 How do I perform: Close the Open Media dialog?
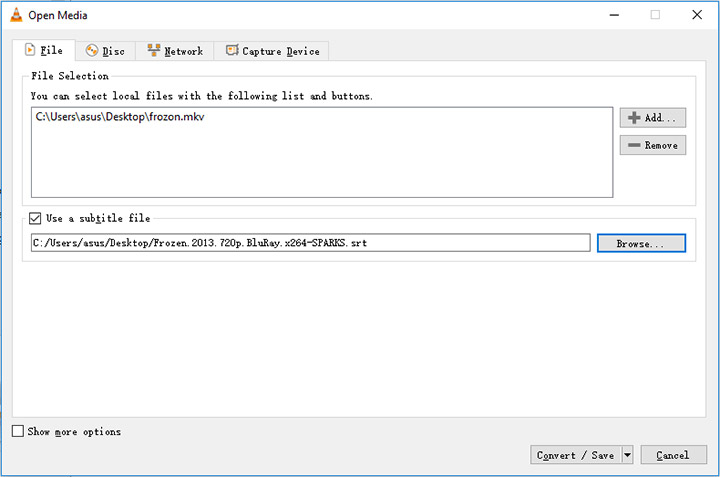pyautogui.click(x=696, y=14)
